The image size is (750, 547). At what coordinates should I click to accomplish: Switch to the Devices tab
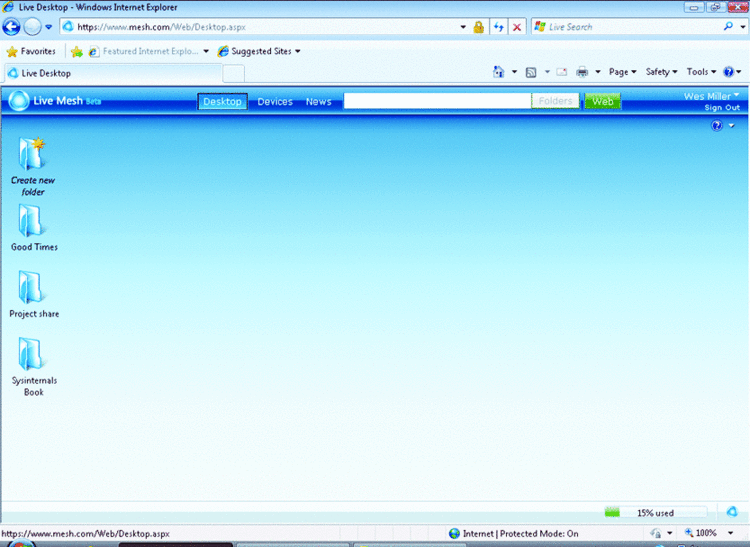coord(275,101)
